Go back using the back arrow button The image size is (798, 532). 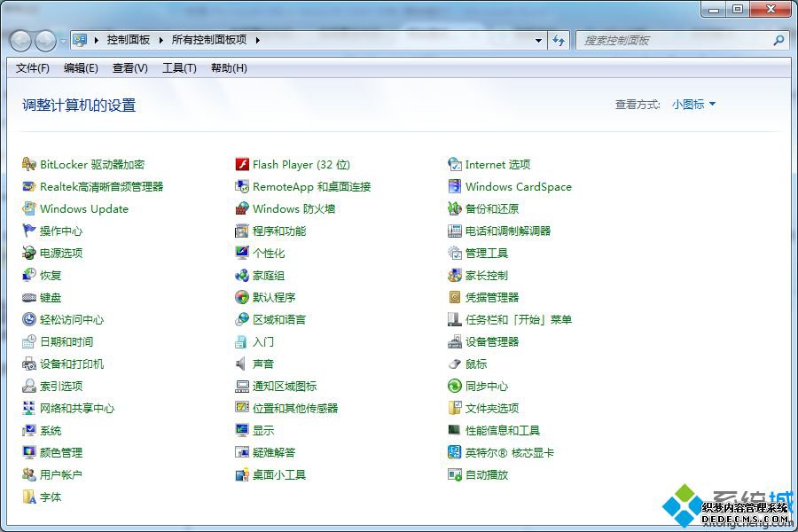(21, 41)
